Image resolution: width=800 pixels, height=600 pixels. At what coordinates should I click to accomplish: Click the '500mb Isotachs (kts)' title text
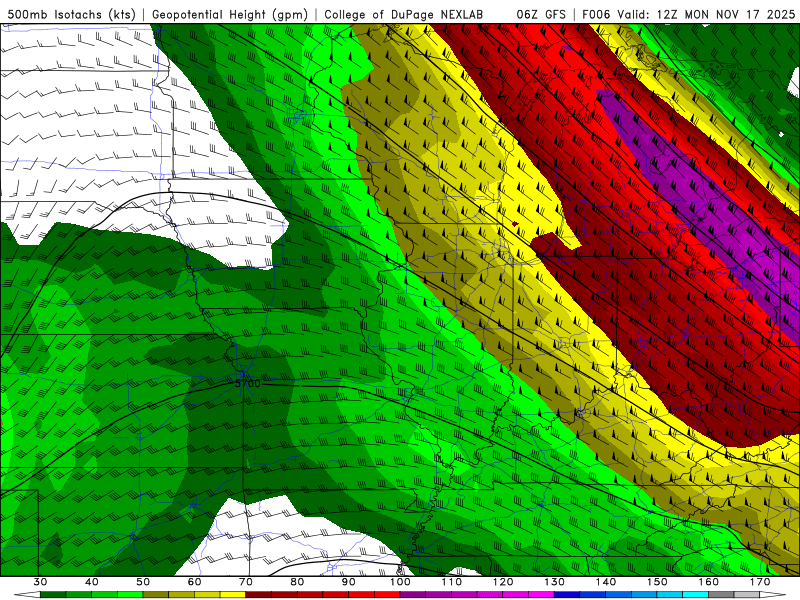71,14
